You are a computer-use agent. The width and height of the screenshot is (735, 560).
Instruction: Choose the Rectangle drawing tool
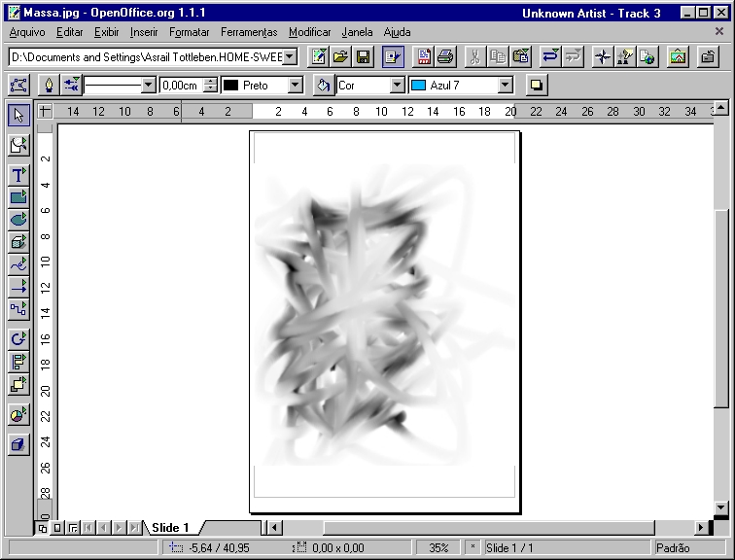click(x=17, y=197)
